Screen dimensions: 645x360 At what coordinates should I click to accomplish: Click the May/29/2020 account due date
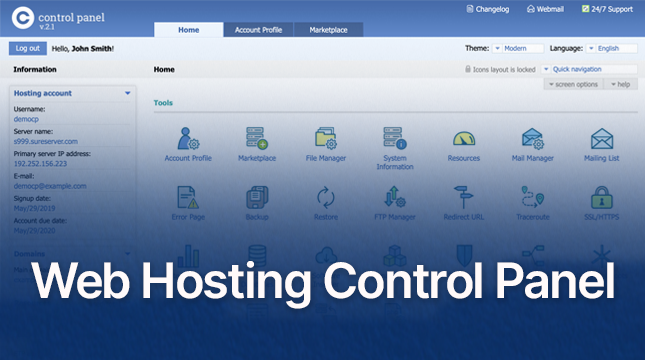point(35,230)
